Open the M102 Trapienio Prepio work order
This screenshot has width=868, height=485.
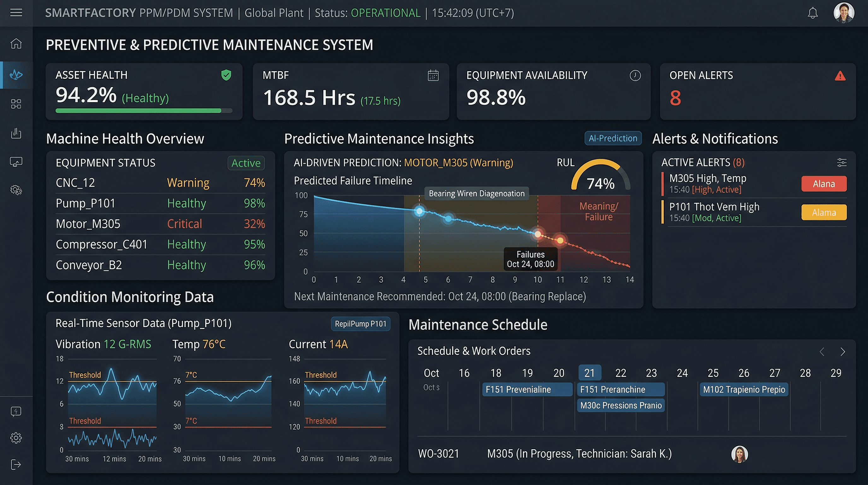(x=744, y=390)
